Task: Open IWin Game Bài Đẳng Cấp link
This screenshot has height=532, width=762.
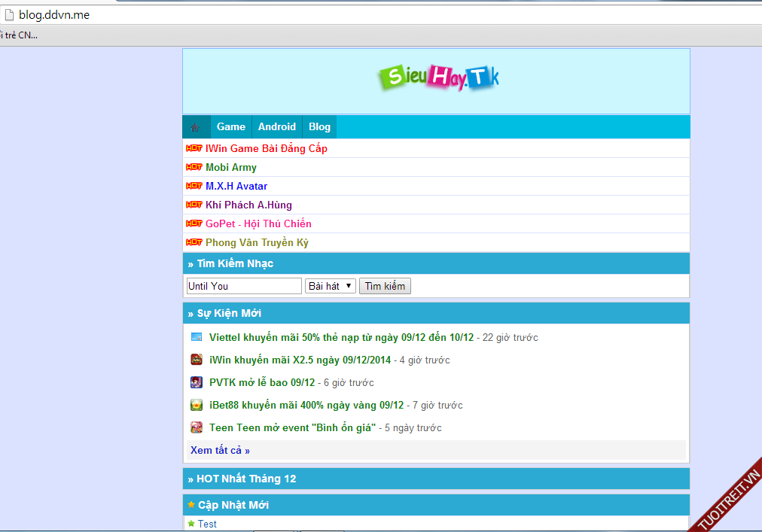Action: pyautogui.click(x=266, y=148)
